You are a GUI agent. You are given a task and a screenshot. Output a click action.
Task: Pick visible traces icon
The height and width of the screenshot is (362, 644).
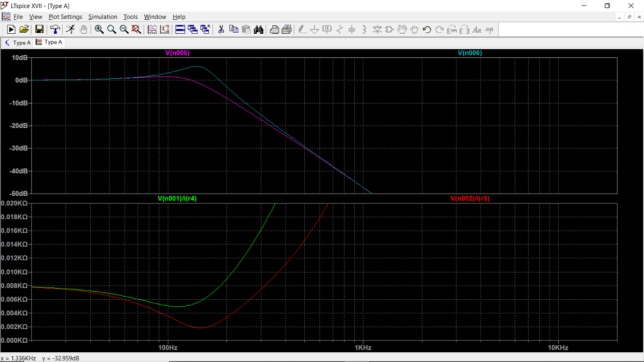coord(165,29)
